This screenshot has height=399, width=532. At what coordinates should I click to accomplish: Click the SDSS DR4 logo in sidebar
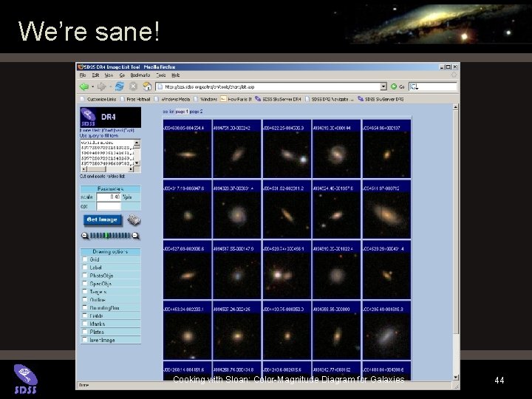coord(111,117)
